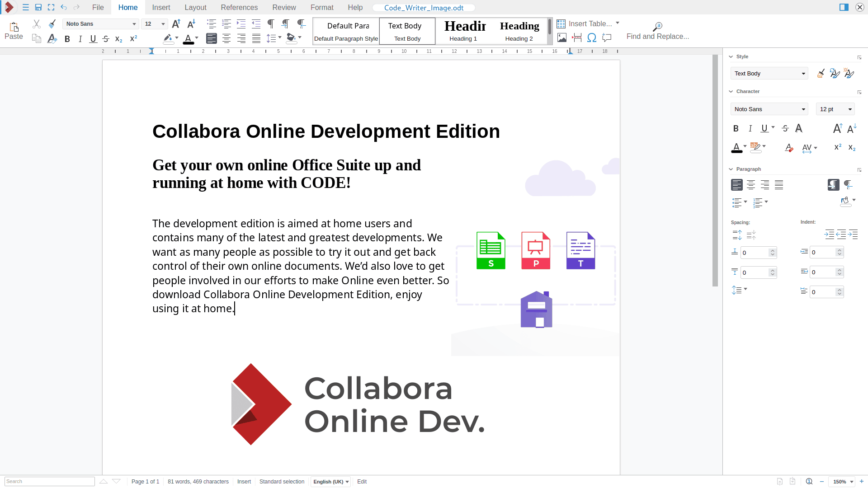Click sidebar clear formatting icon

click(x=789, y=148)
